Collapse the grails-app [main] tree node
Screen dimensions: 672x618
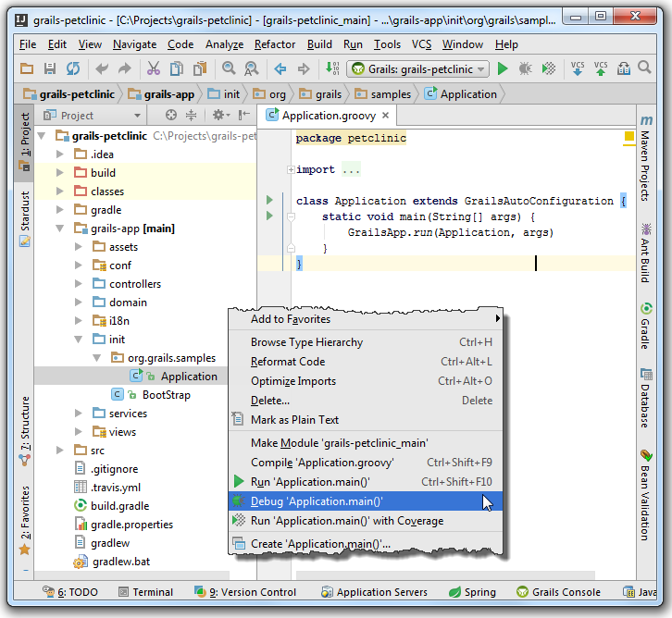pyautogui.click(x=60, y=229)
